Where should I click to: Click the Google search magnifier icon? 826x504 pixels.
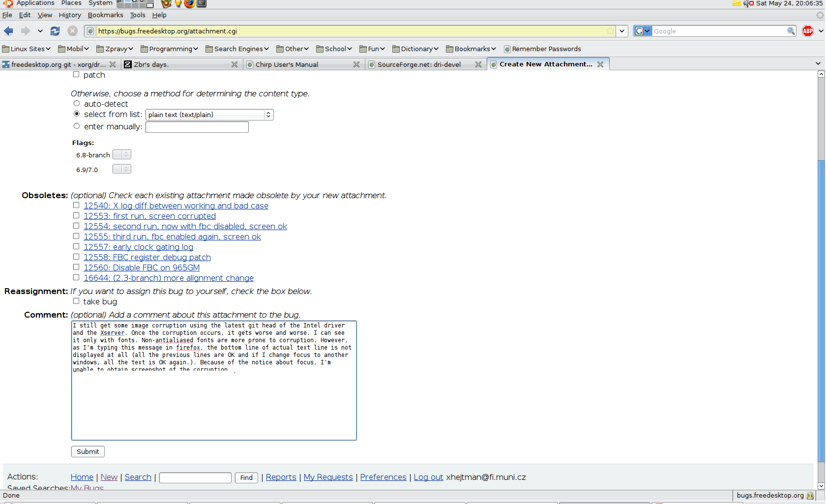791,31
